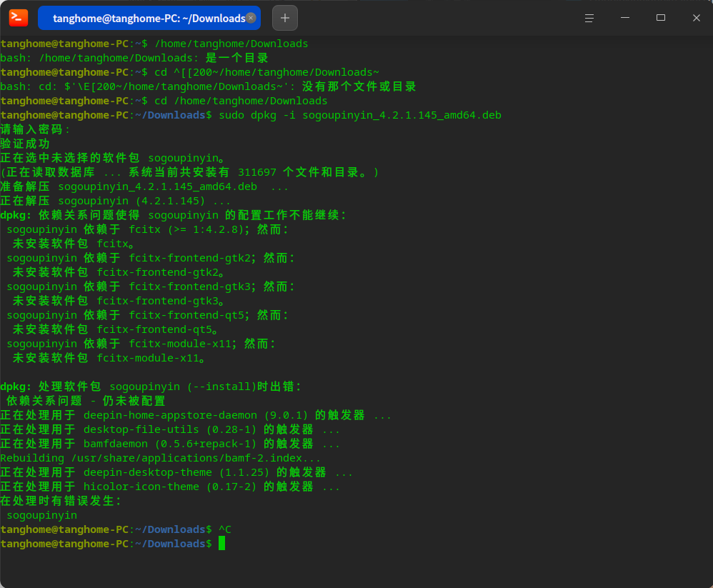Click the number '311697' in the output
Image resolution: width=713 pixels, height=588 pixels.
(257, 172)
